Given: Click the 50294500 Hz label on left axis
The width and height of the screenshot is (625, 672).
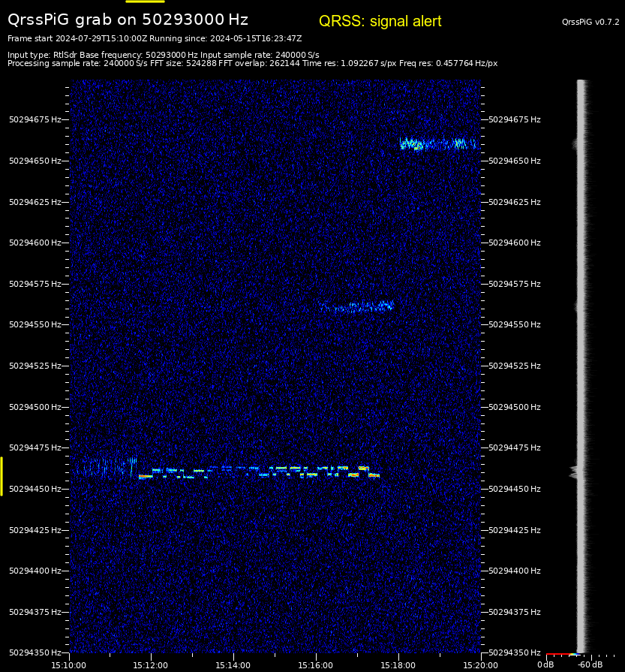Looking at the screenshot, I should click(x=35, y=407).
